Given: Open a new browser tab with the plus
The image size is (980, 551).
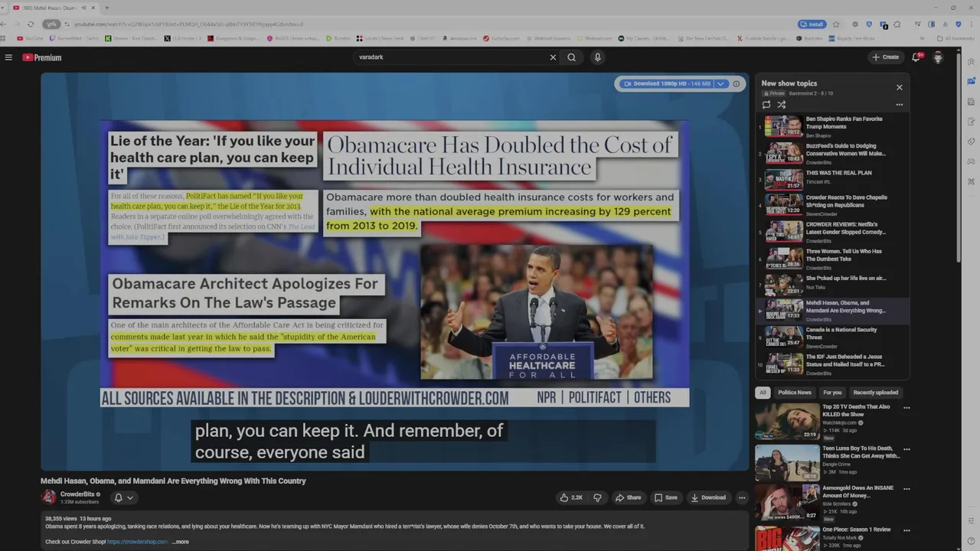Looking at the screenshot, I should [106, 8].
